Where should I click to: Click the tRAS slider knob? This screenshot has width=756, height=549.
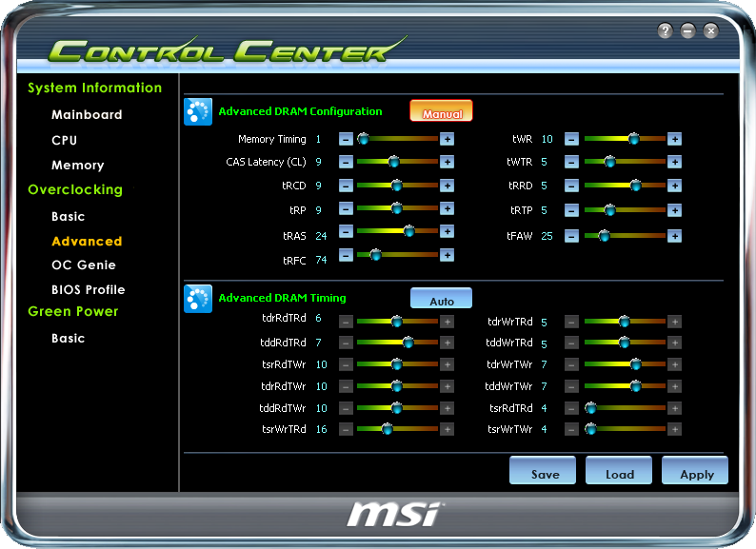[408, 231]
